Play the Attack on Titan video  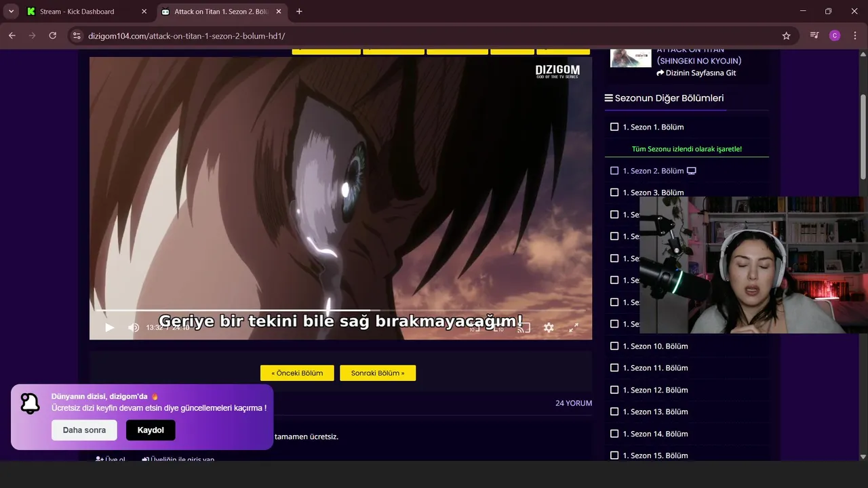[x=110, y=327]
